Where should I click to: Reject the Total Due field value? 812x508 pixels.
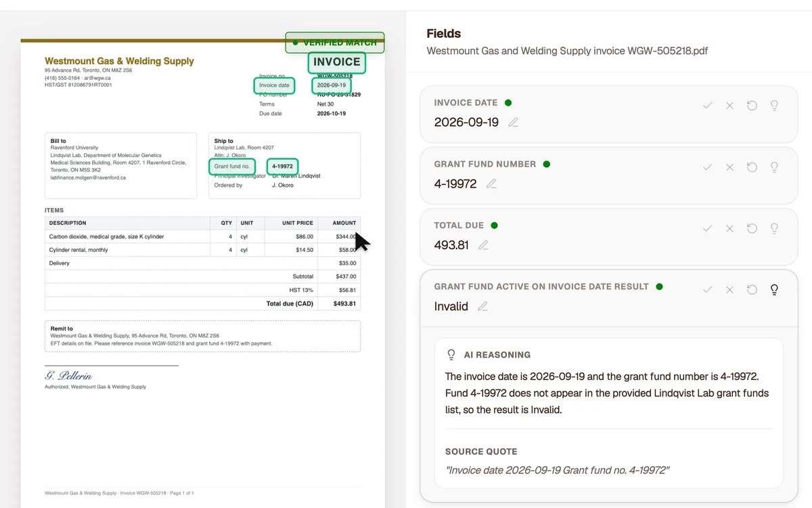pyautogui.click(x=729, y=228)
